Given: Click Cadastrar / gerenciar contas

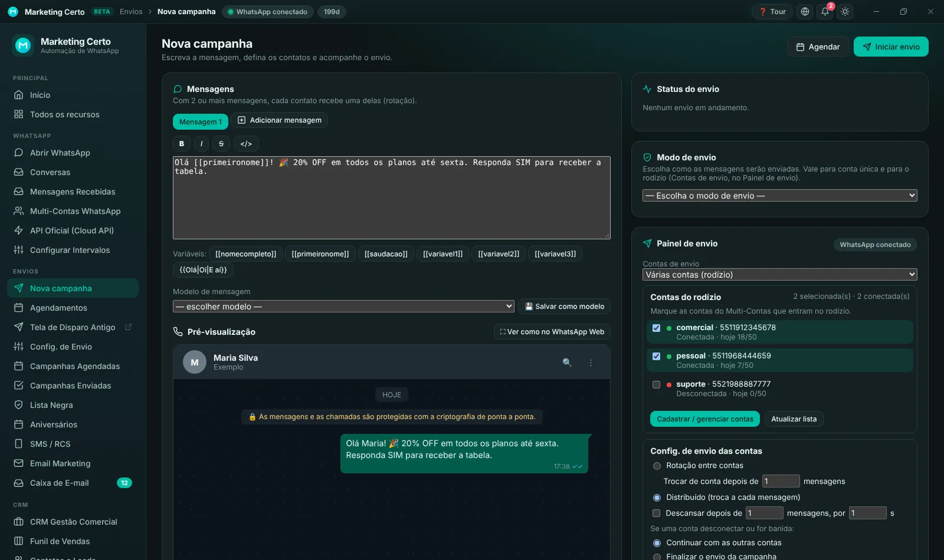Looking at the screenshot, I should (705, 419).
